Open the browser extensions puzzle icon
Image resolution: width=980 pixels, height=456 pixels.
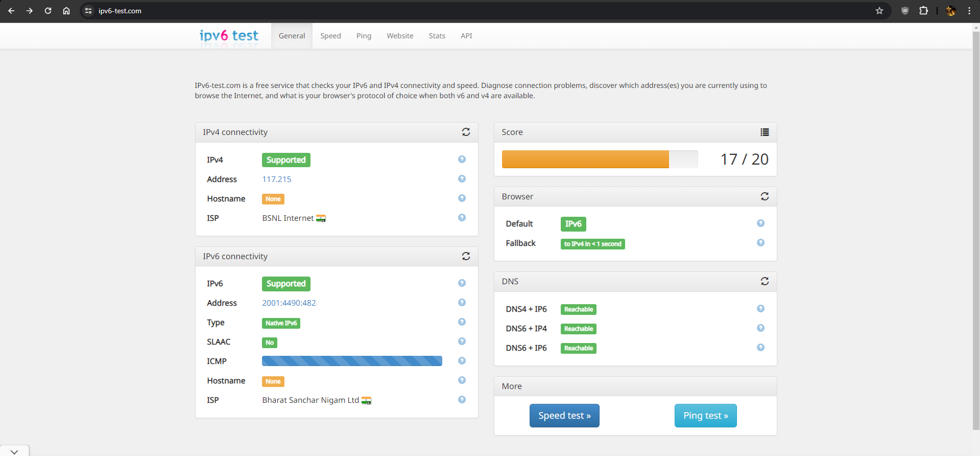[x=923, y=11]
